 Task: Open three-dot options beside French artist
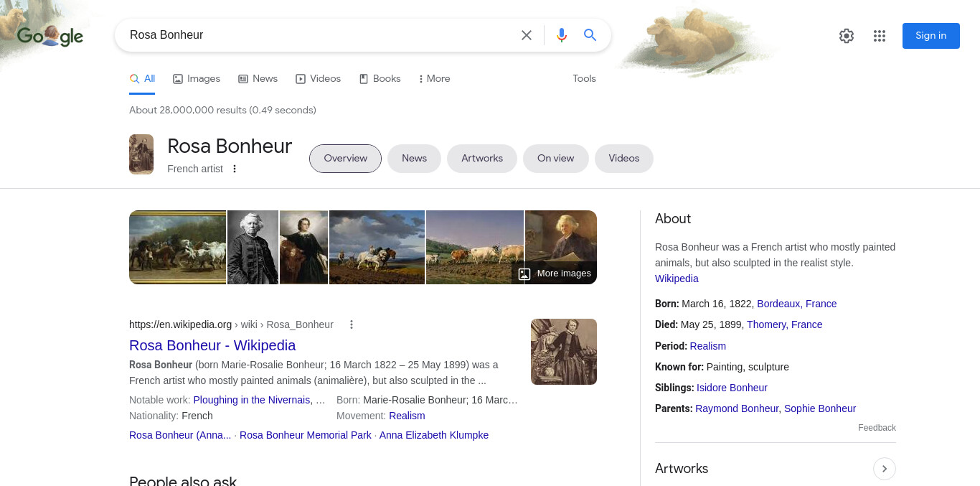234,169
